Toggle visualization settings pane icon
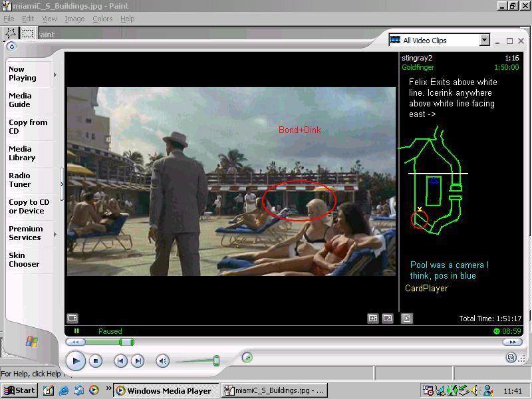532x399 pixels. click(x=72, y=318)
